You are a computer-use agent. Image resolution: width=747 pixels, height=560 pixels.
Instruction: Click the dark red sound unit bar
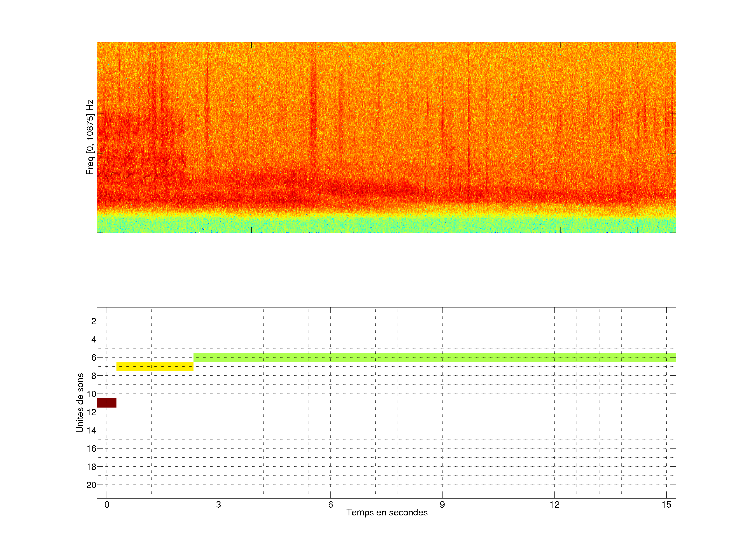[x=107, y=403]
